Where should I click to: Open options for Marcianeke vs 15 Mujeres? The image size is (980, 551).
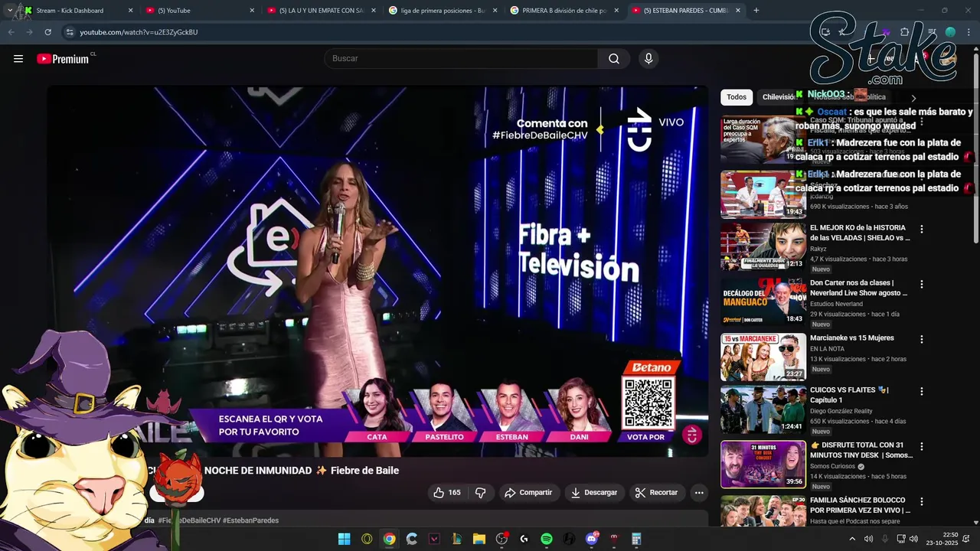point(922,339)
